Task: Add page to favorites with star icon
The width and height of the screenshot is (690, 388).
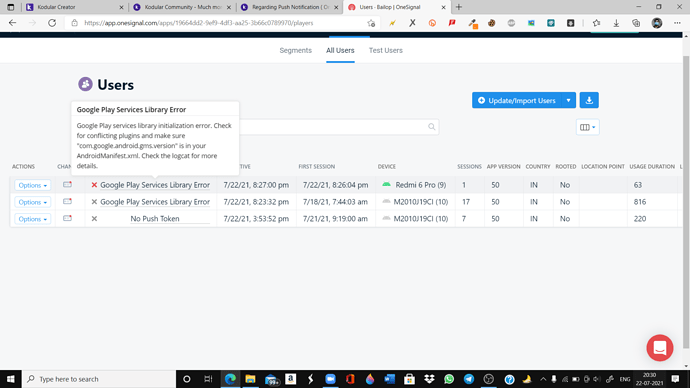Action: click(371, 23)
